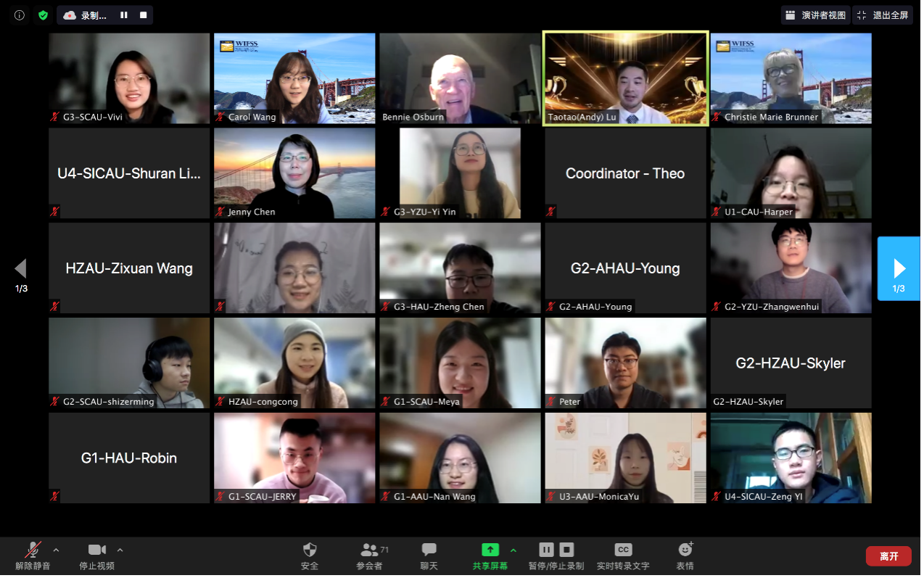Expand audio options arrow beside the unmute button
The height and width of the screenshot is (578, 924).
click(57, 550)
